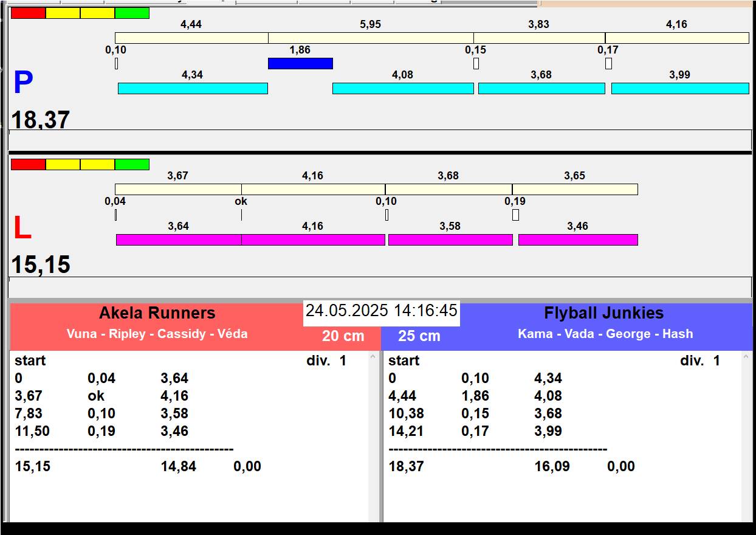The height and width of the screenshot is (535, 756).
Task: Click the 0,19 pass marker box in lane L
Action: (515, 215)
